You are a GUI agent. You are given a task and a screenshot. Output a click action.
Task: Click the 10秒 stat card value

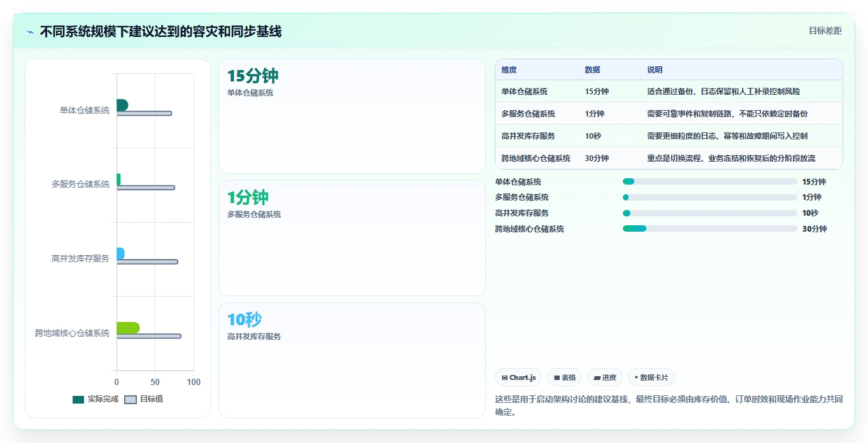[x=245, y=320]
